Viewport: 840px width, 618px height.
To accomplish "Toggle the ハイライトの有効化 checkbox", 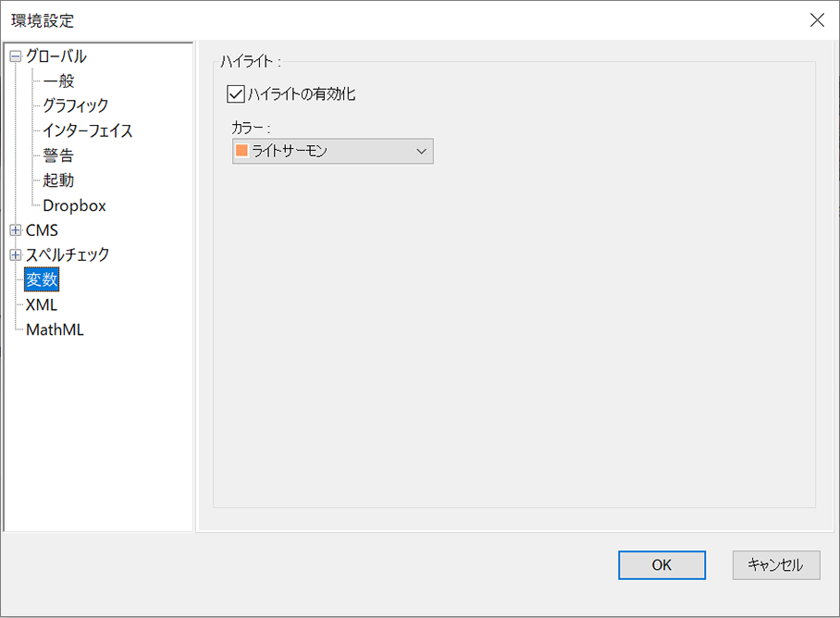I will (x=236, y=94).
